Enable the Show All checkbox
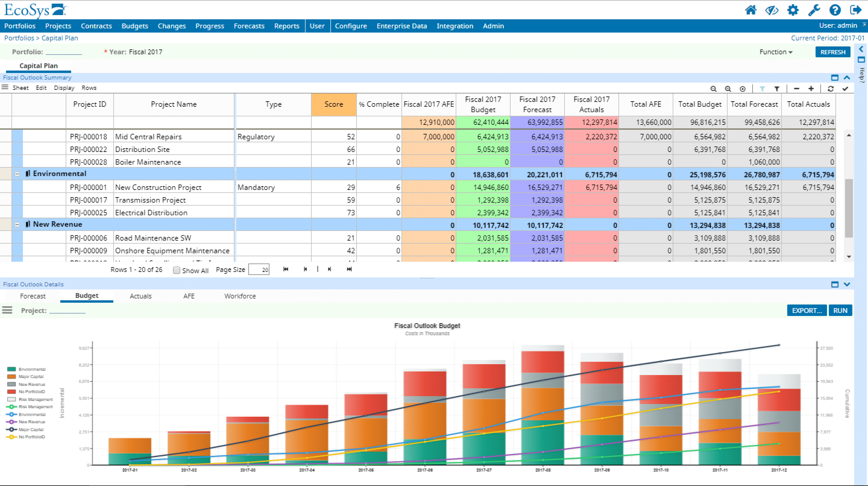The width and height of the screenshot is (868, 486). [x=176, y=270]
